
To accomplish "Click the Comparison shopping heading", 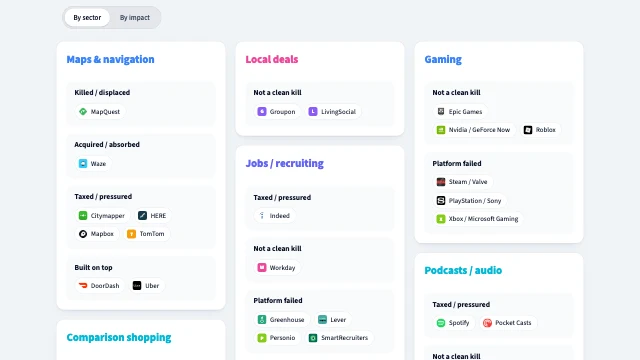I will [119, 337].
